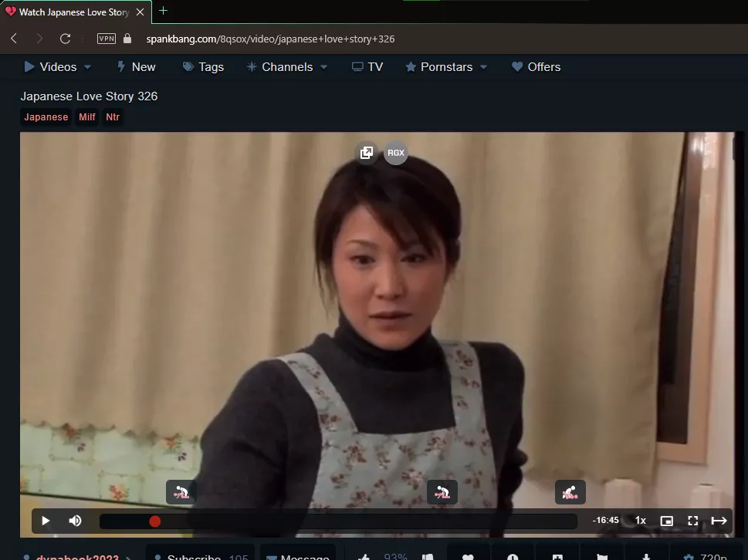Click the first scene marker icon on timeline
The width and height of the screenshot is (748, 560).
tap(181, 492)
